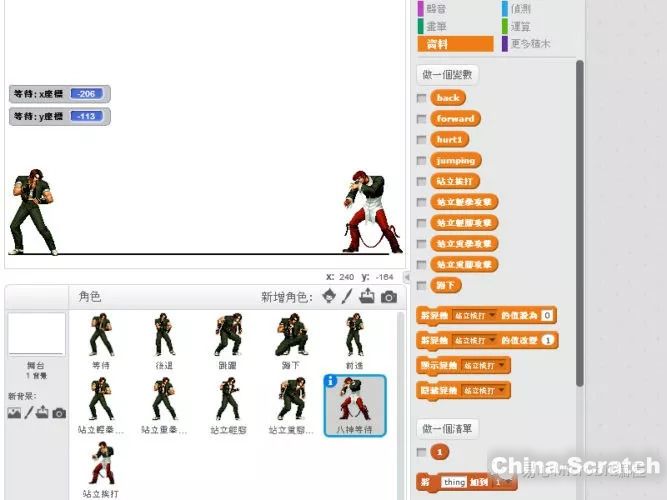Open info icon on 八神等待 sprite
The width and height of the screenshot is (667, 500).
pos(331,380)
